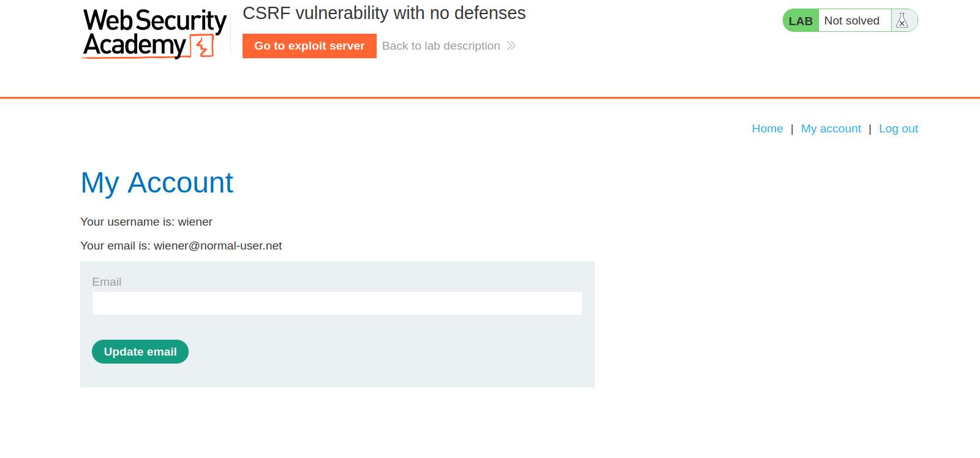
Task: Open the My account navigation link
Action: (831, 129)
